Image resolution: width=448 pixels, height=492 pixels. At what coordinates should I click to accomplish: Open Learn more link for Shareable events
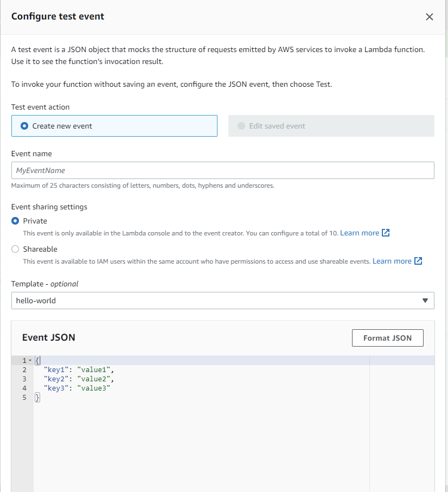point(392,261)
